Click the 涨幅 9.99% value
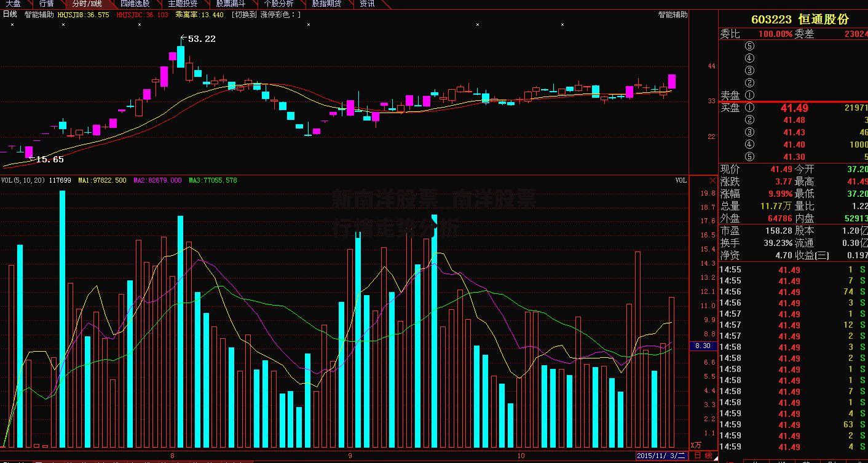The width and height of the screenshot is (868, 463). [780, 194]
